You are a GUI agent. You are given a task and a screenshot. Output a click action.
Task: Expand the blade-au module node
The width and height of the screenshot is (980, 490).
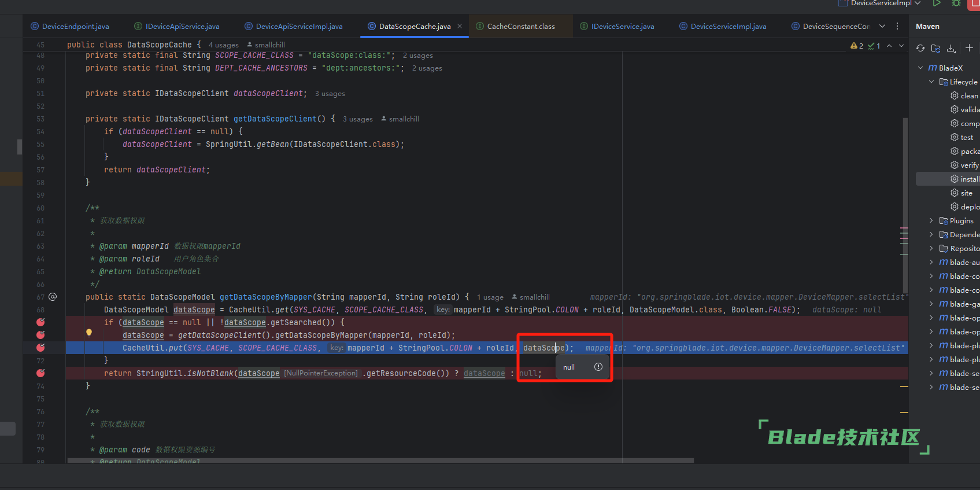[x=931, y=262]
